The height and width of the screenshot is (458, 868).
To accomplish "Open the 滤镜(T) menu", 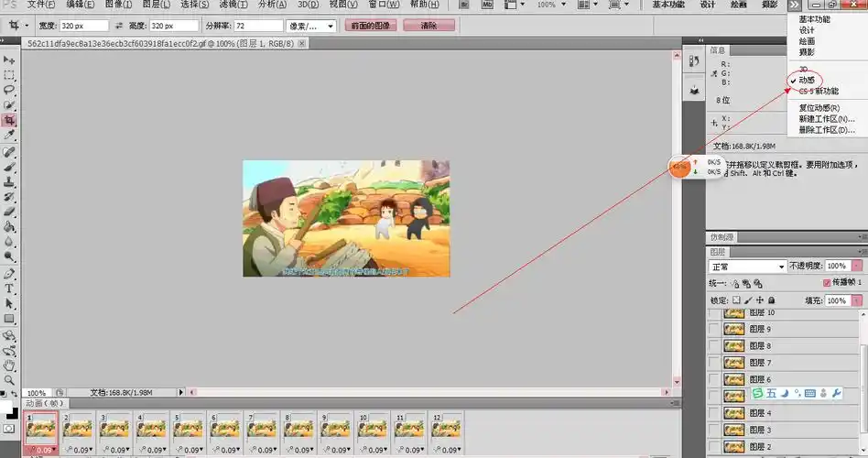I will pyautogui.click(x=221, y=5).
